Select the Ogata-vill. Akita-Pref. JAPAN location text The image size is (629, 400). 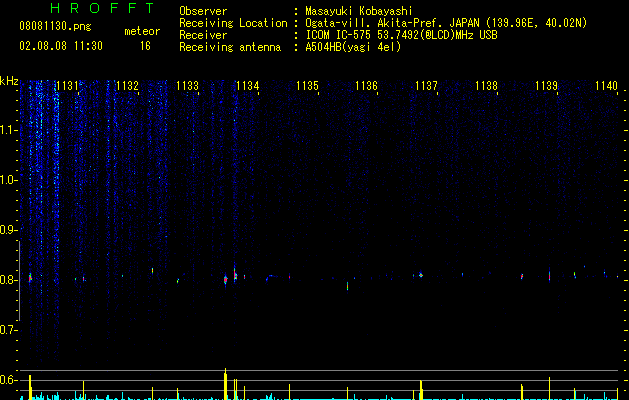coord(446,23)
